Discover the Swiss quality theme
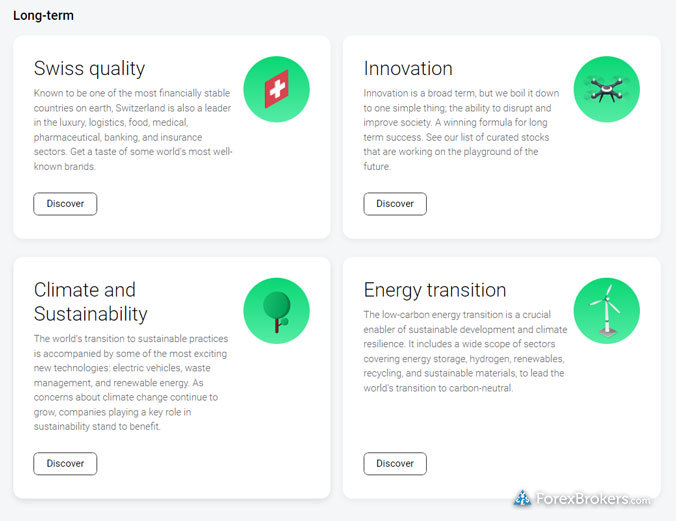This screenshot has width=676, height=521. 65,204
